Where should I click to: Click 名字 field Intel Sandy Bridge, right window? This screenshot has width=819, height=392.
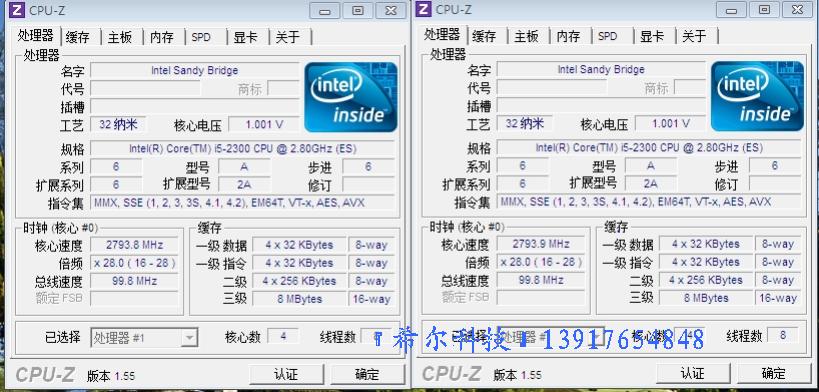point(601,69)
